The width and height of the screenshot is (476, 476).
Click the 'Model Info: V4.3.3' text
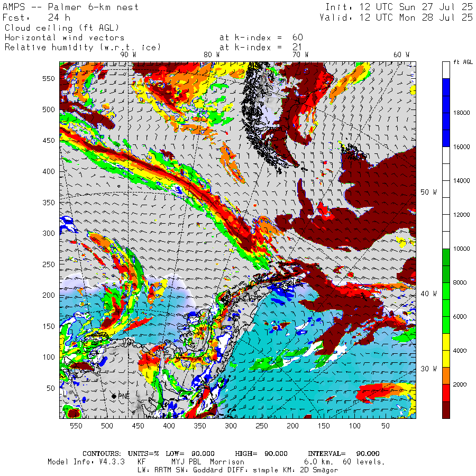[86, 462]
